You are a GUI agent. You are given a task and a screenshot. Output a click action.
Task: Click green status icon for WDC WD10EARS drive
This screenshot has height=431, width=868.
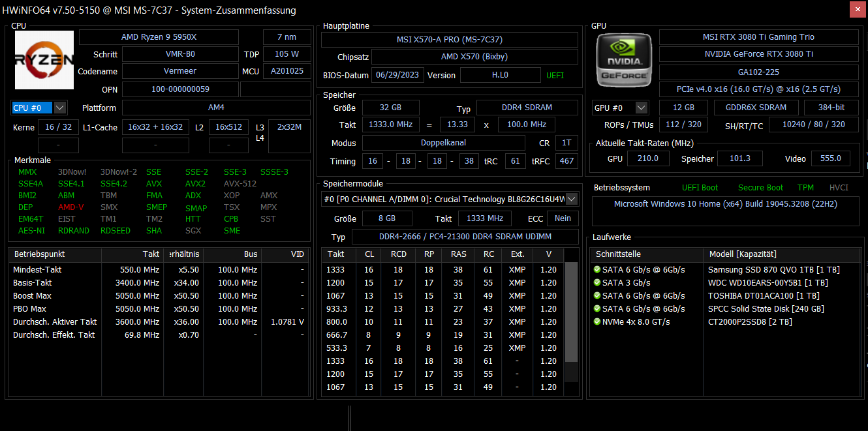point(597,282)
